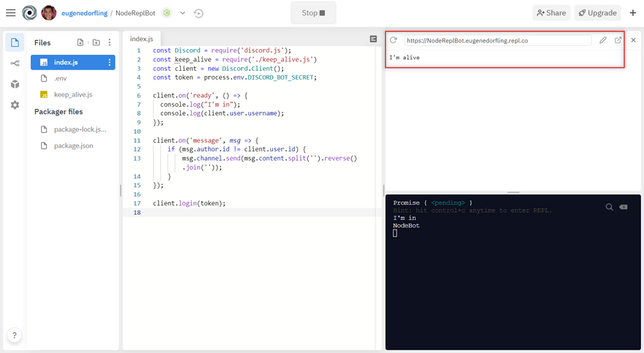Image resolution: width=644 pixels, height=353 pixels.
Task: Click the edit pencil icon in preview
Action: [603, 40]
